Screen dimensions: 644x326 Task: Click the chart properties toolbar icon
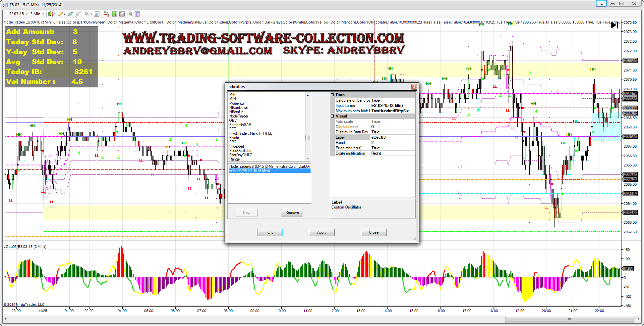coord(137,14)
